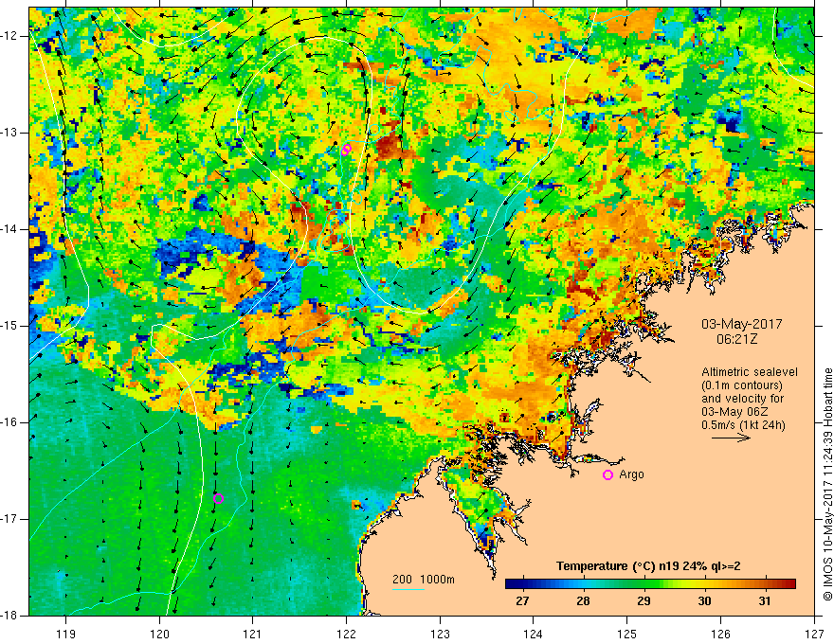834x644 pixels.
Task: Click the longitude axis label '125'
Action: click(x=627, y=635)
